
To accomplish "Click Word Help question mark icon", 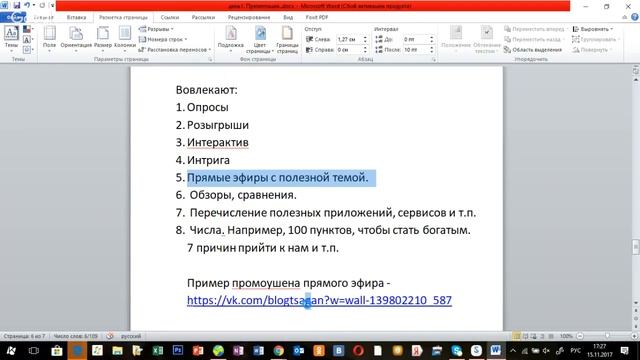I will pyautogui.click(x=635, y=17).
